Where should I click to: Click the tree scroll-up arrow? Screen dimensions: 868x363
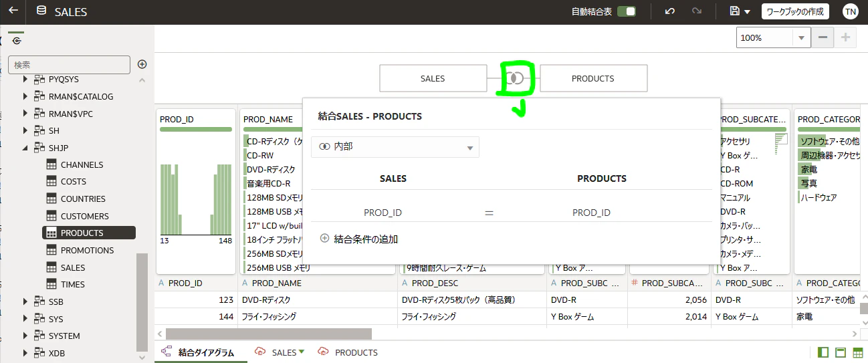pyautogui.click(x=142, y=80)
